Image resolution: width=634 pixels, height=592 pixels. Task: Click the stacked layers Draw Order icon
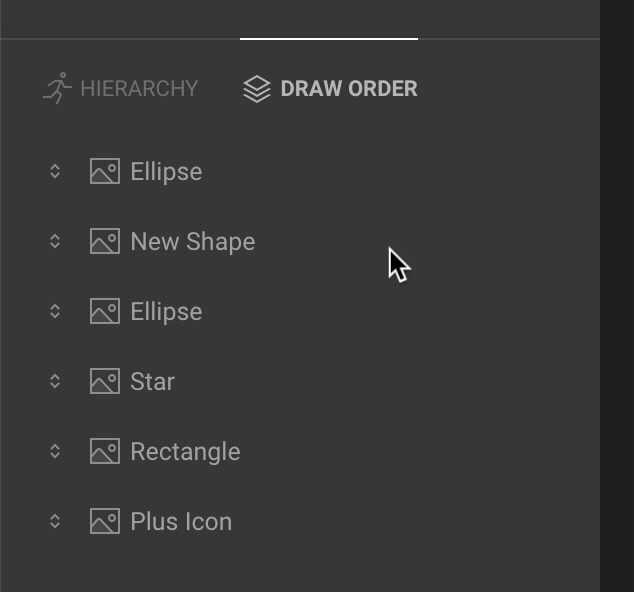point(257,89)
